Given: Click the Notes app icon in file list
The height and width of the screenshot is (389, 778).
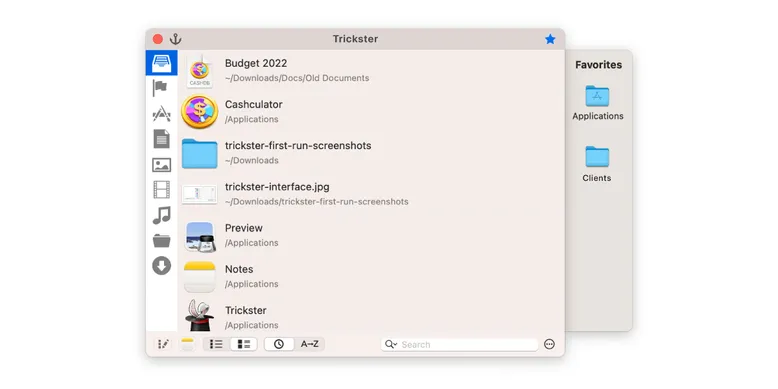Looking at the screenshot, I should (x=199, y=277).
